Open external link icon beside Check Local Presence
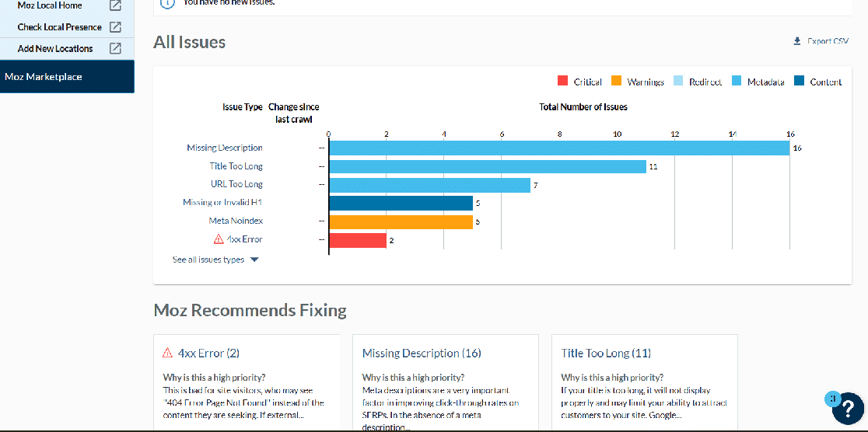 [x=115, y=27]
